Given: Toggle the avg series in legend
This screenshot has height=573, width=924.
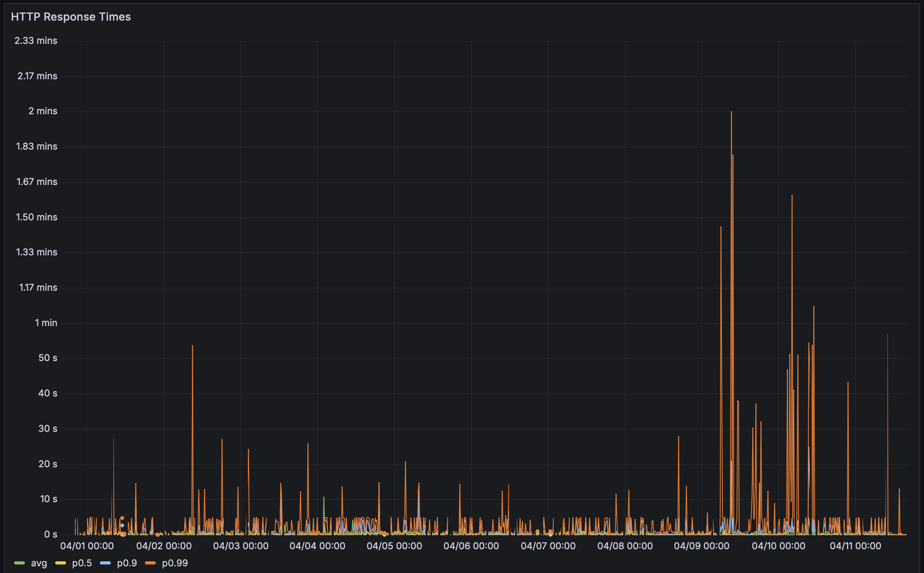Looking at the screenshot, I should coord(39,563).
